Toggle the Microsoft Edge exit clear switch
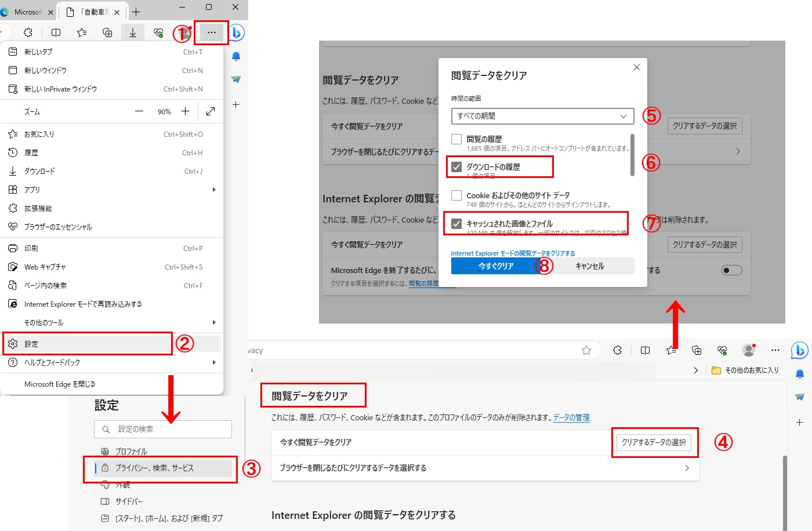Image resolution: width=812 pixels, height=531 pixels. (x=732, y=270)
